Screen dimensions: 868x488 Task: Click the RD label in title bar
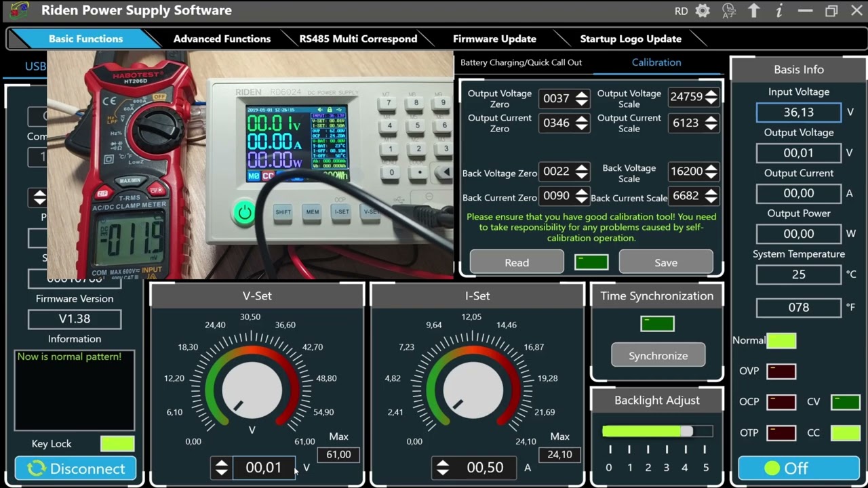682,11
